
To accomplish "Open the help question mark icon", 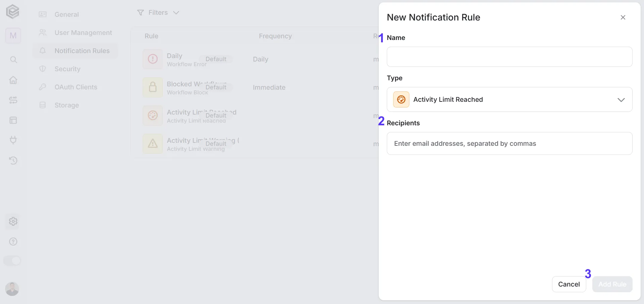I will 13,242.
